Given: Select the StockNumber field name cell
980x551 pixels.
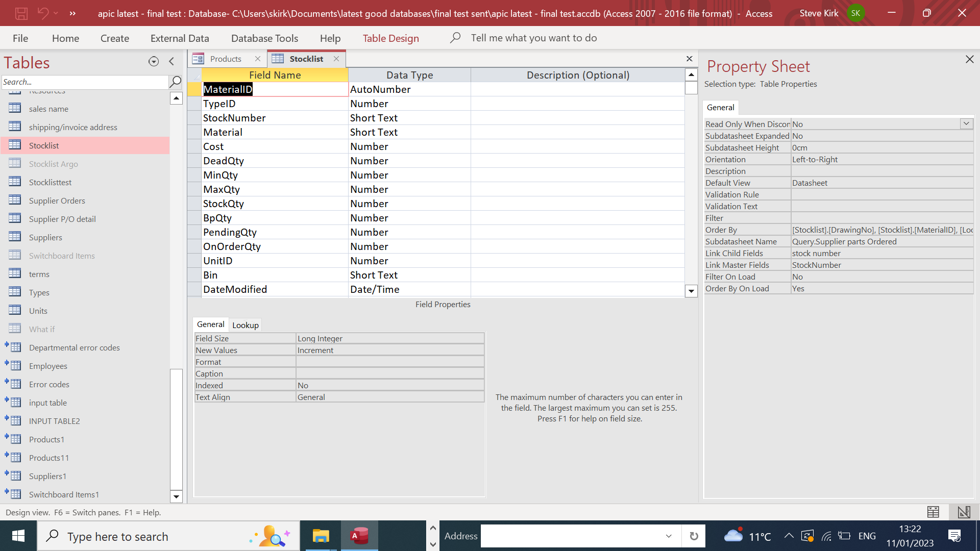Looking at the screenshot, I should coord(275,118).
